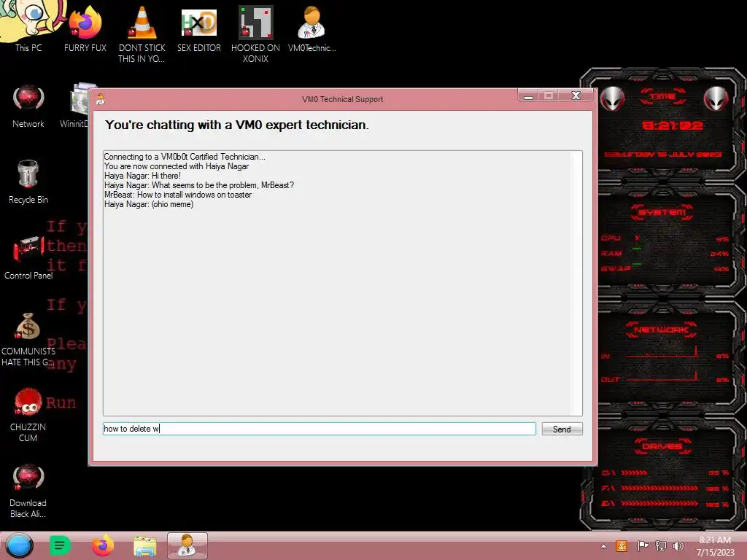
Task: Click the gadget date line under the clock
Action: click(663, 155)
